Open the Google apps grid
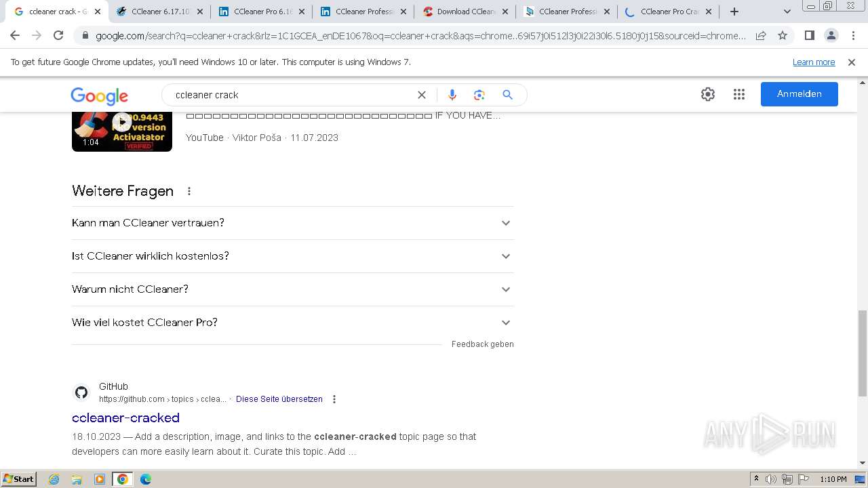868x488 pixels. coord(739,94)
